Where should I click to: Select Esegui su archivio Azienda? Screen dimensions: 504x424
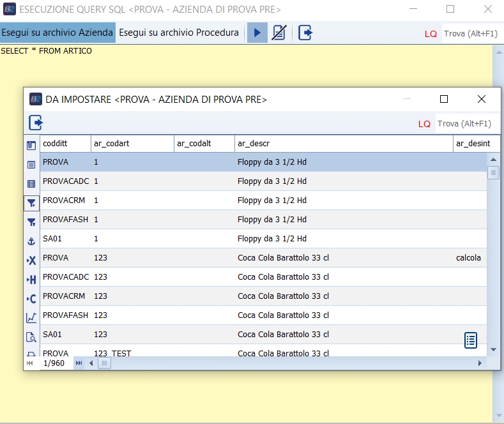pyautogui.click(x=57, y=33)
